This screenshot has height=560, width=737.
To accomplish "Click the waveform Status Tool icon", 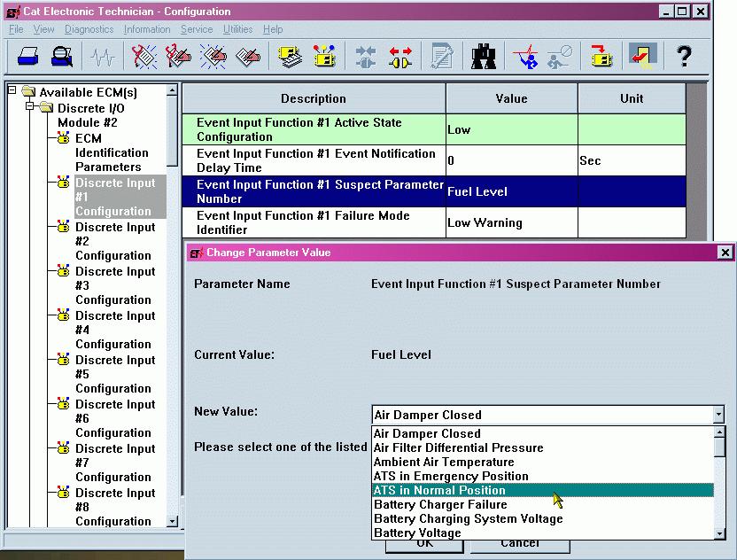I will [103, 58].
